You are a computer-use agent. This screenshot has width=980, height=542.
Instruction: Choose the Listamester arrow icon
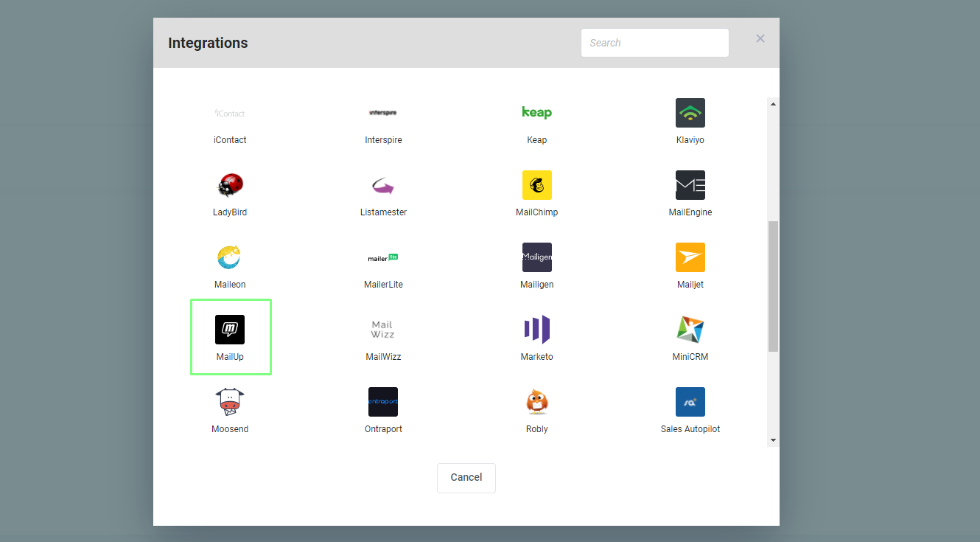coord(383,185)
